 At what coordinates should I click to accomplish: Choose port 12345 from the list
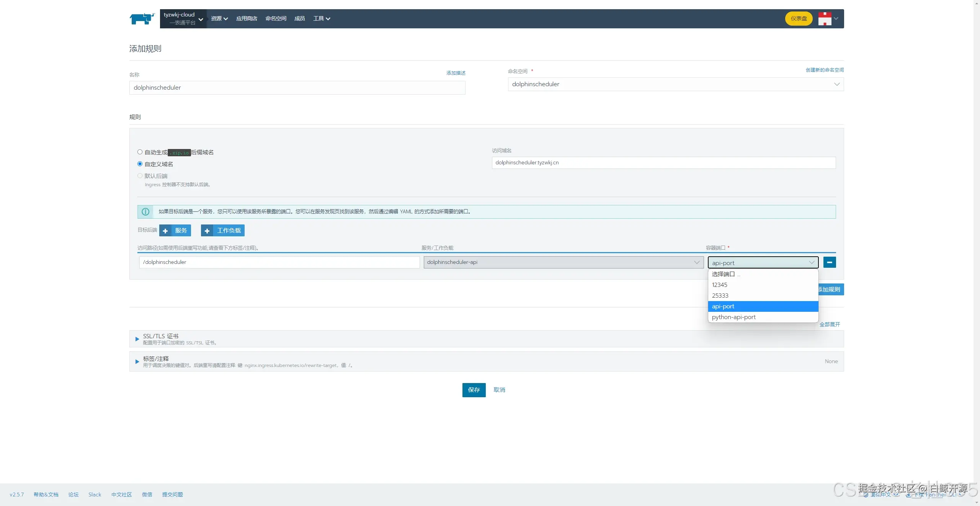click(x=763, y=285)
